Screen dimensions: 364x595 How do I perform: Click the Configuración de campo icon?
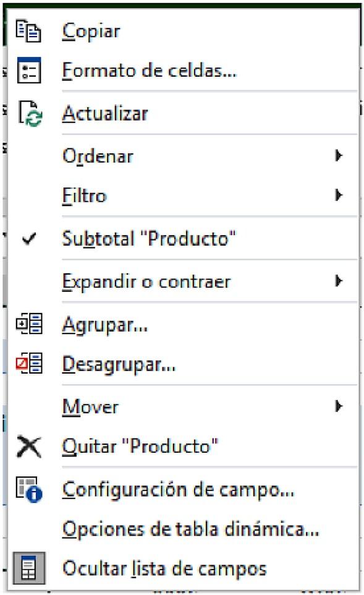[x=29, y=489]
